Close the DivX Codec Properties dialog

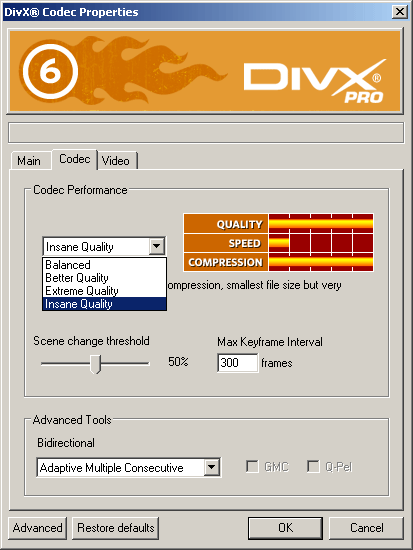pyautogui.click(x=400, y=12)
